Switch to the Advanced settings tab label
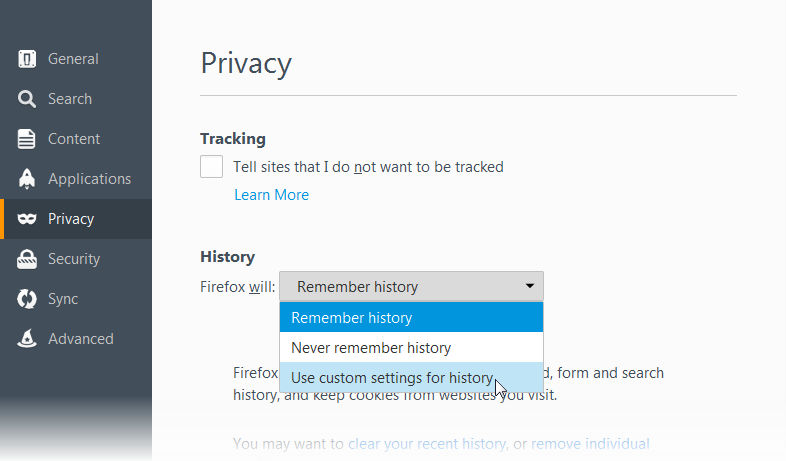The image size is (786, 461). pos(81,339)
